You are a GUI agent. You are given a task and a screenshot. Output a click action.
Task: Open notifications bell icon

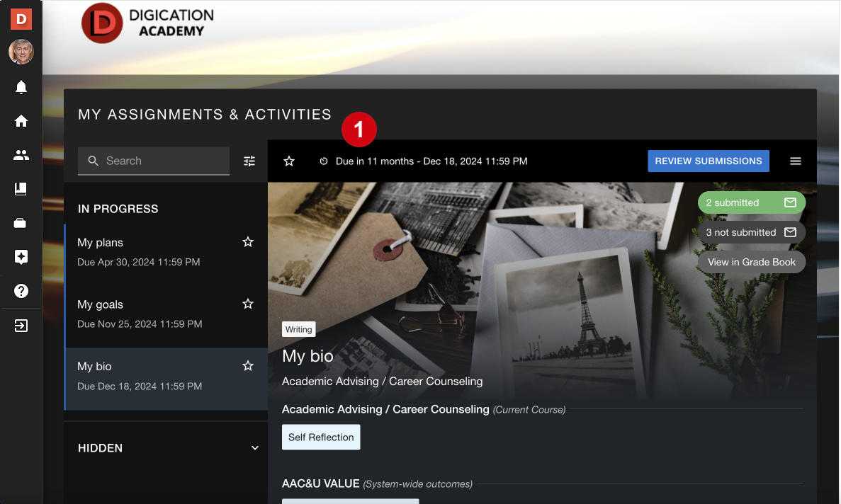(x=21, y=87)
